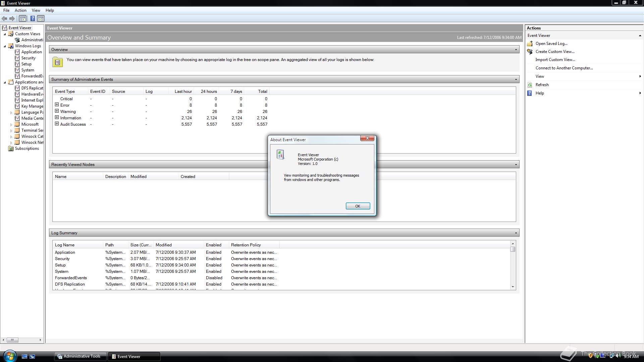Expand the Warning event type row
The height and width of the screenshot is (362, 644).
pos(57,111)
